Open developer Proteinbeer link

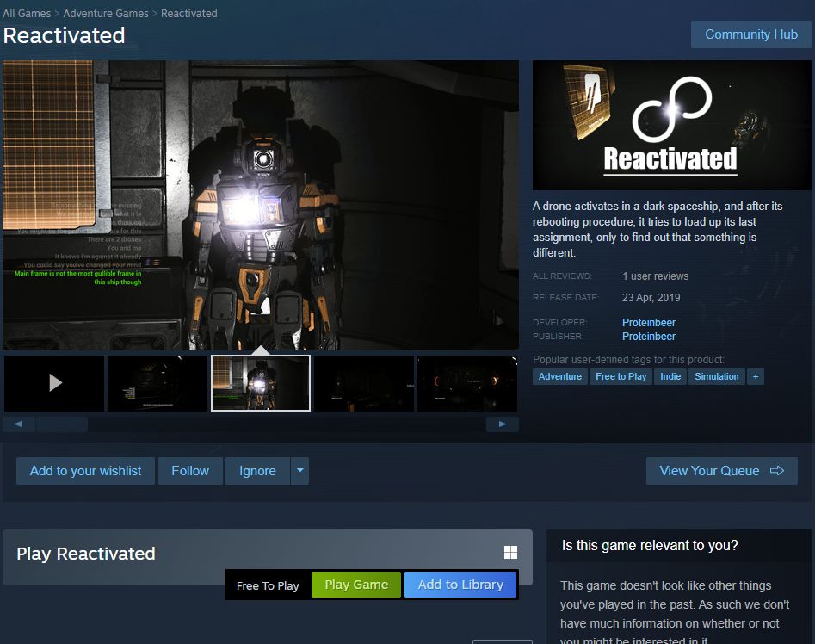click(649, 322)
